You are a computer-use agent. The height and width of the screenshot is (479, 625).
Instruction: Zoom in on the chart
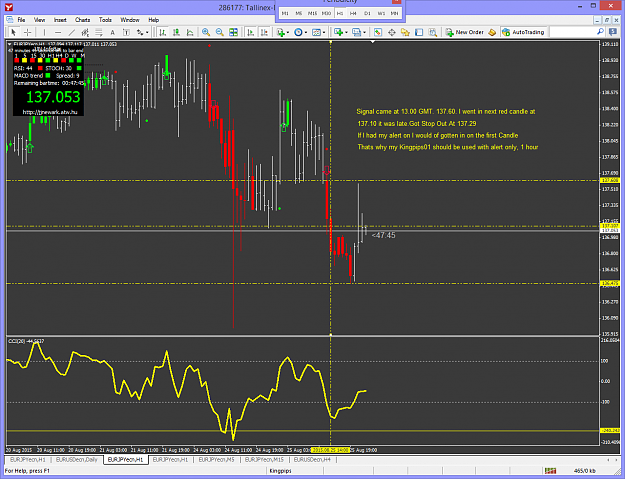206,32
